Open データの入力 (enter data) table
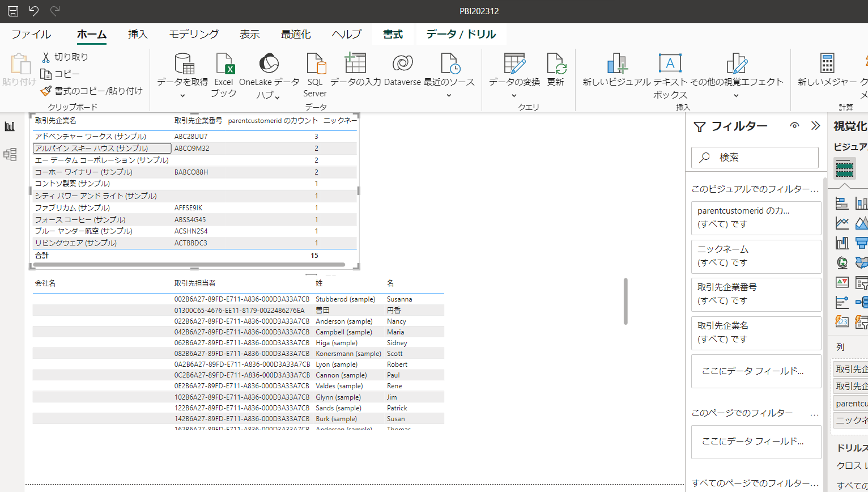Screen dimensions: 868x492 coord(355,70)
